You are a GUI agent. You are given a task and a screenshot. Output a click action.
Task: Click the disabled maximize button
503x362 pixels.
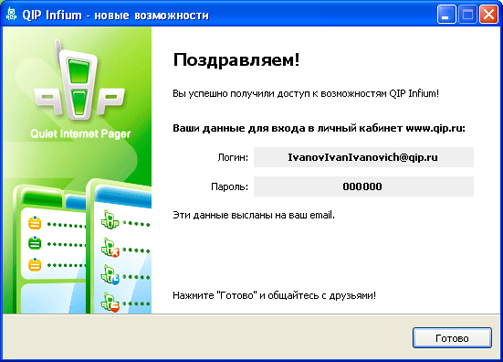(x=467, y=15)
